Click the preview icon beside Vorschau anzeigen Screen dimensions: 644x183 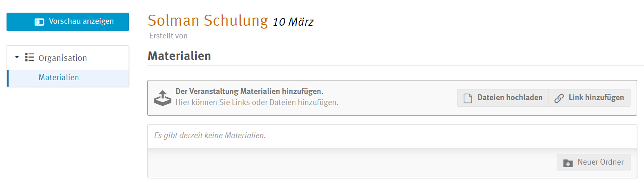point(40,22)
